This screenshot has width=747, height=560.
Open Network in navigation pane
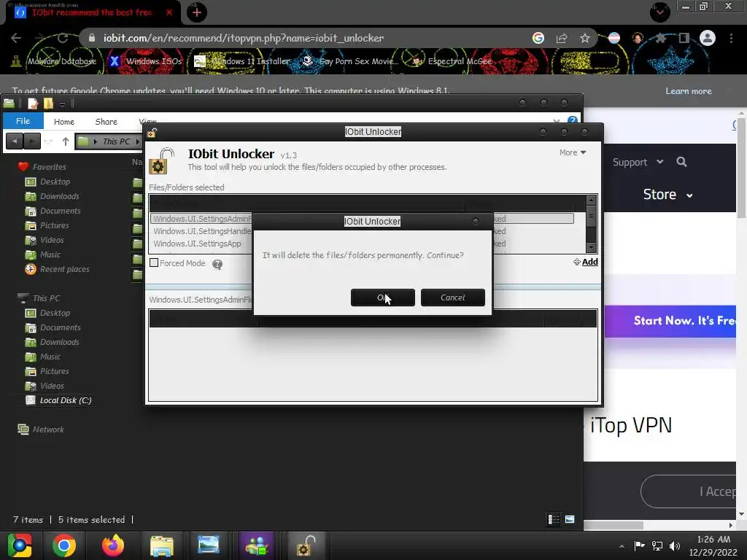[x=48, y=429]
